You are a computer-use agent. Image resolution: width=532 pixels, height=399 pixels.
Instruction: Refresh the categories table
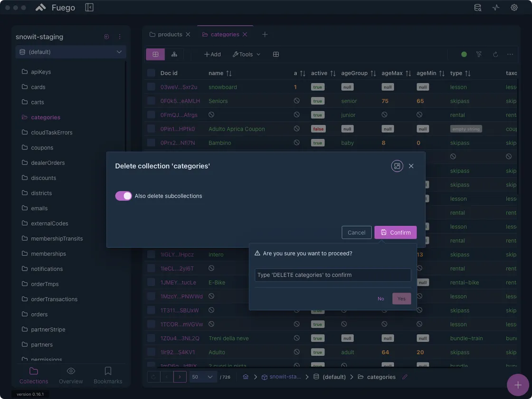pyautogui.click(x=495, y=54)
